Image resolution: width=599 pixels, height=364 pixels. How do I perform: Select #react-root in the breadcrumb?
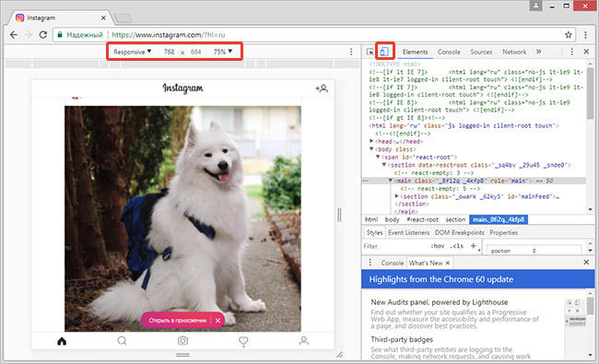pyautogui.click(x=422, y=219)
